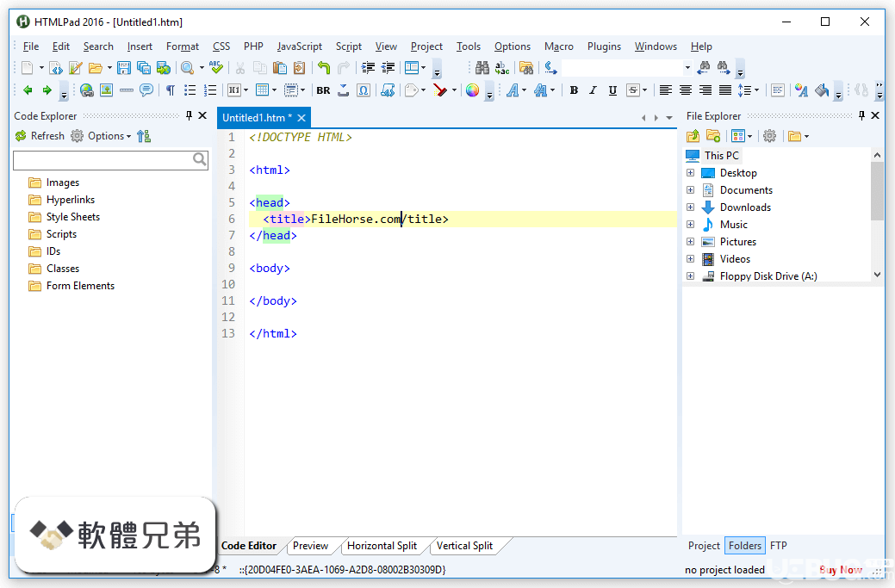
Task: Open the Format menu
Action: click(183, 46)
